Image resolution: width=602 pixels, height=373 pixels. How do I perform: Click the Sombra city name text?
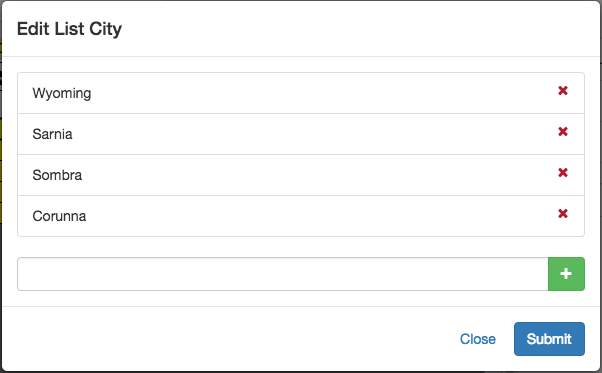[57, 175]
